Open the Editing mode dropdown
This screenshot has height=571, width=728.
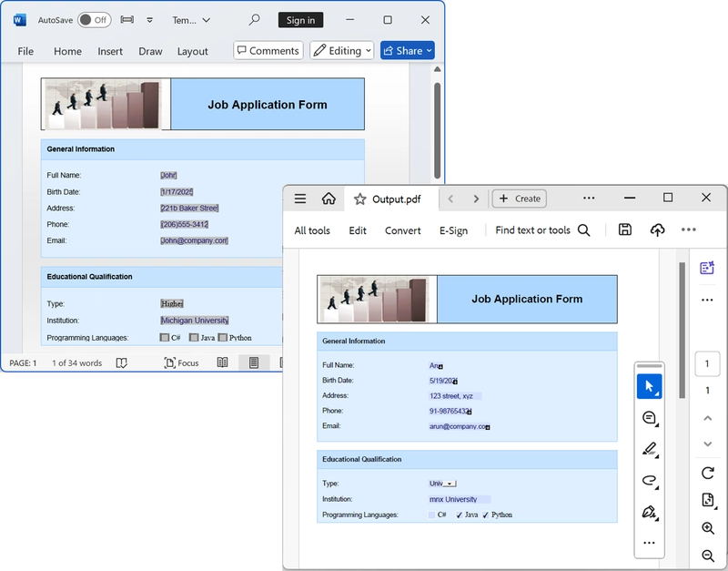[342, 50]
